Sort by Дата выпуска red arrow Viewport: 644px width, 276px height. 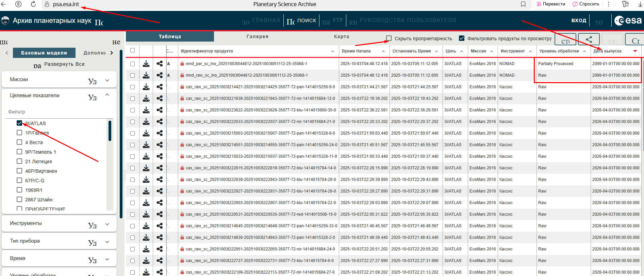tap(635, 51)
